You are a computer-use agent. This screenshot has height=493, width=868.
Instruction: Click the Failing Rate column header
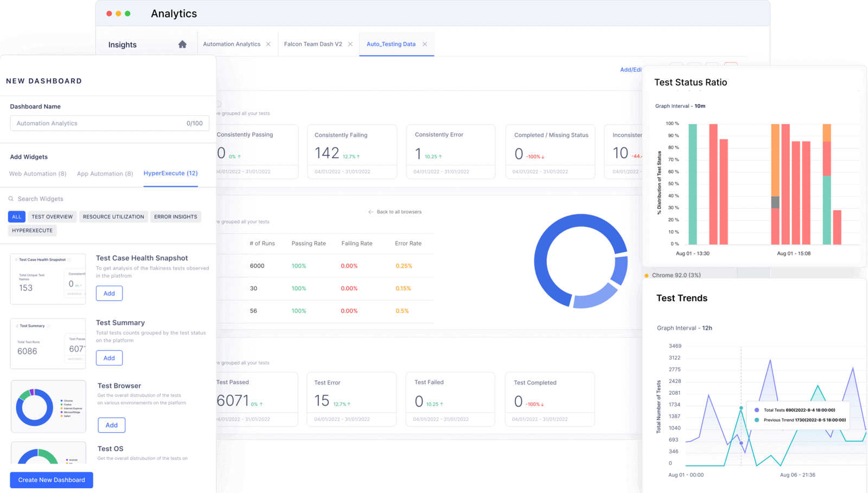tap(357, 244)
